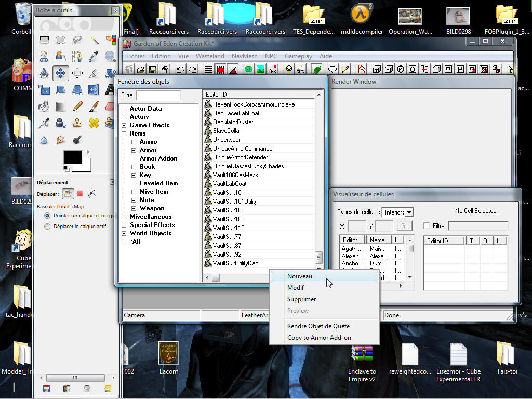Viewport: 532px width, 399px height.
Task: Click the Undo arrow in GECK toolbar
Action: click(x=180, y=70)
